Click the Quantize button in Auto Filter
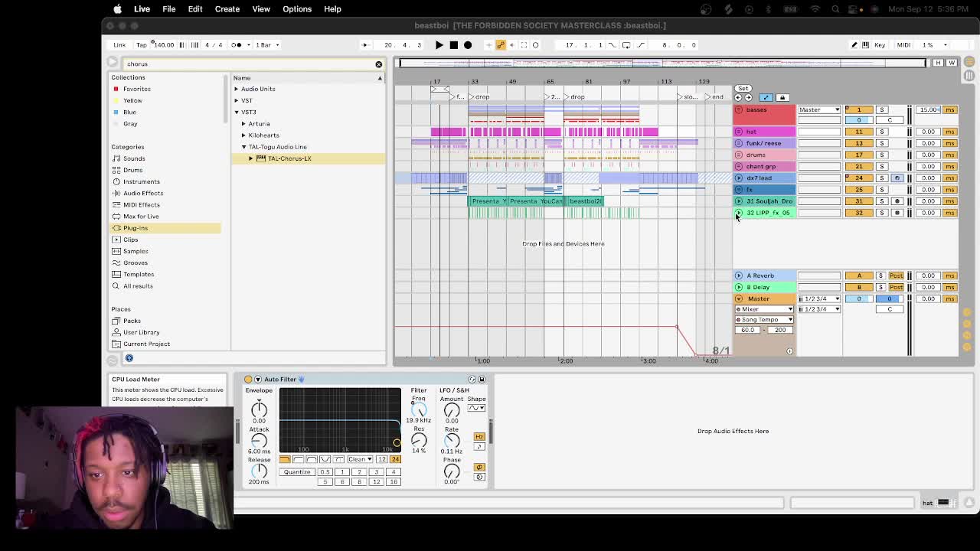 pos(297,472)
